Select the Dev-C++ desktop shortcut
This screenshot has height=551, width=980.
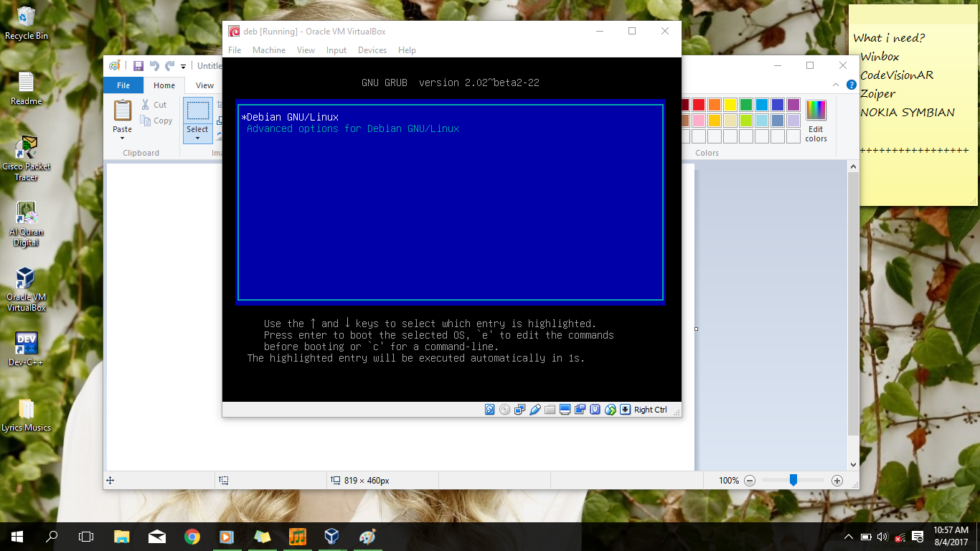click(26, 349)
